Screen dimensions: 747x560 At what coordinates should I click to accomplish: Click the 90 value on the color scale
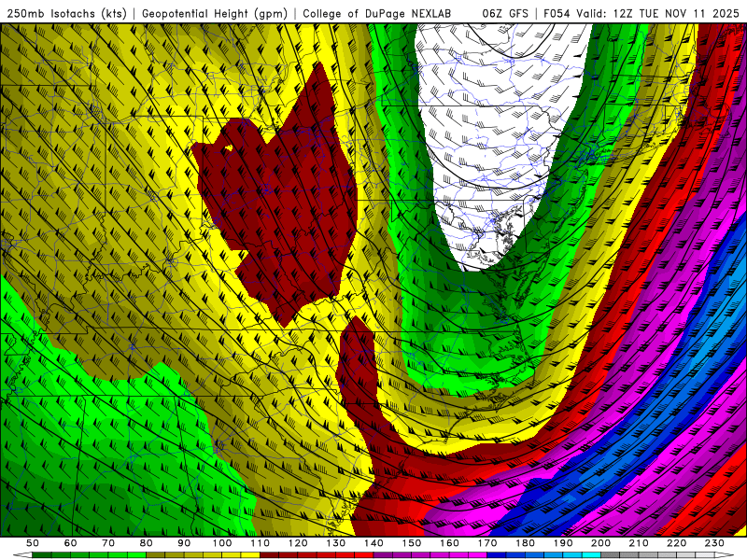(x=184, y=543)
